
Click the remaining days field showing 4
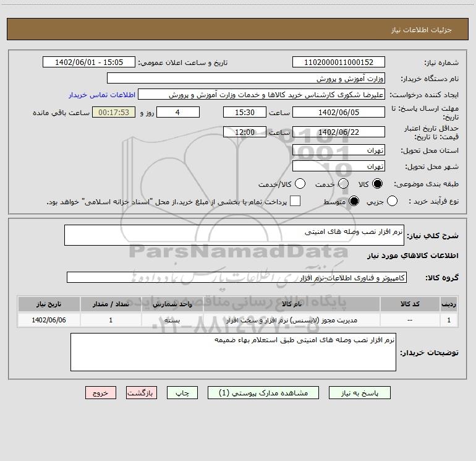click(x=178, y=113)
